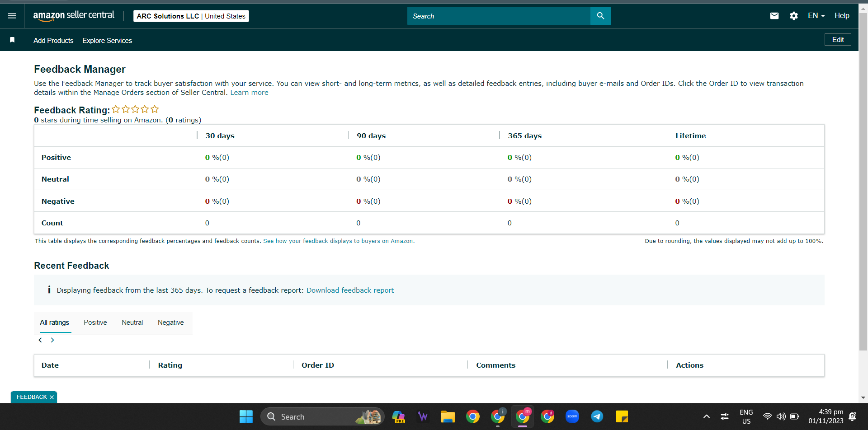Open 'See how your feedback displays' link

[339, 241]
